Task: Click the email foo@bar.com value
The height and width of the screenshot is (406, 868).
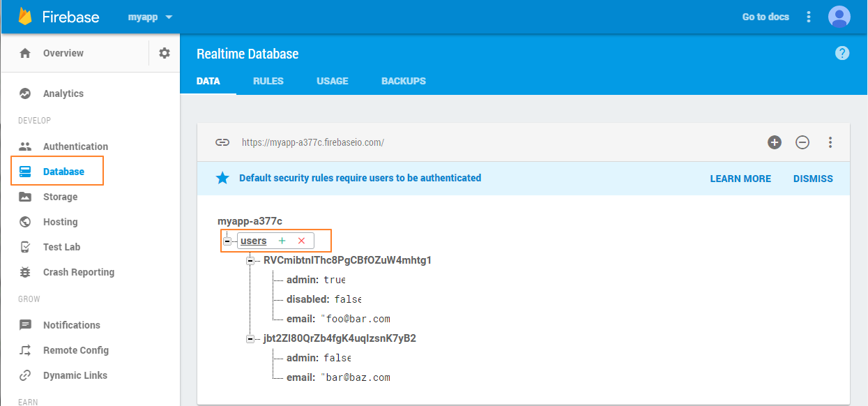Action: [x=355, y=319]
